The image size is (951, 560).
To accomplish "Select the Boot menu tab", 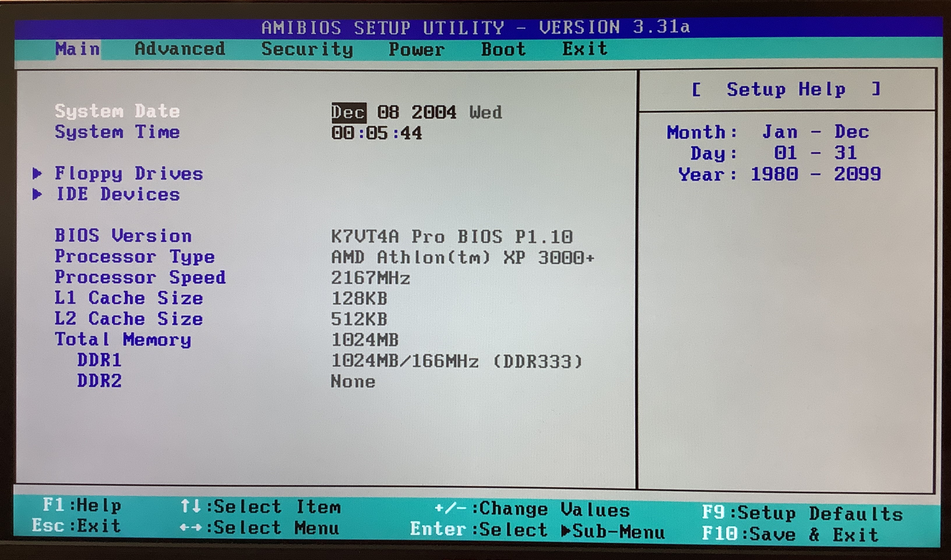I will [x=503, y=49].
